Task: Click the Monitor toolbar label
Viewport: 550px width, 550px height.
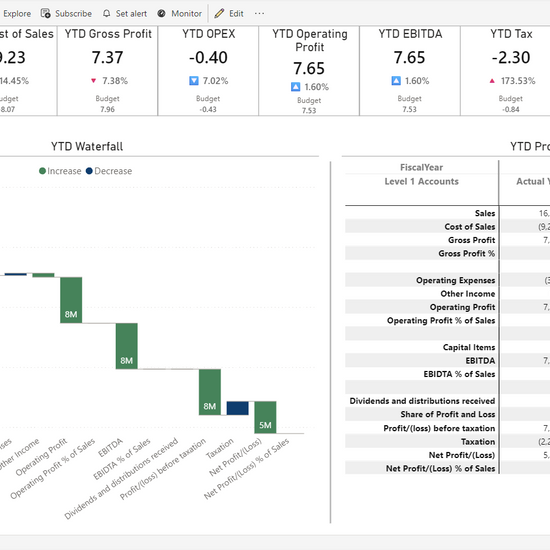Action: coord(186,13)
